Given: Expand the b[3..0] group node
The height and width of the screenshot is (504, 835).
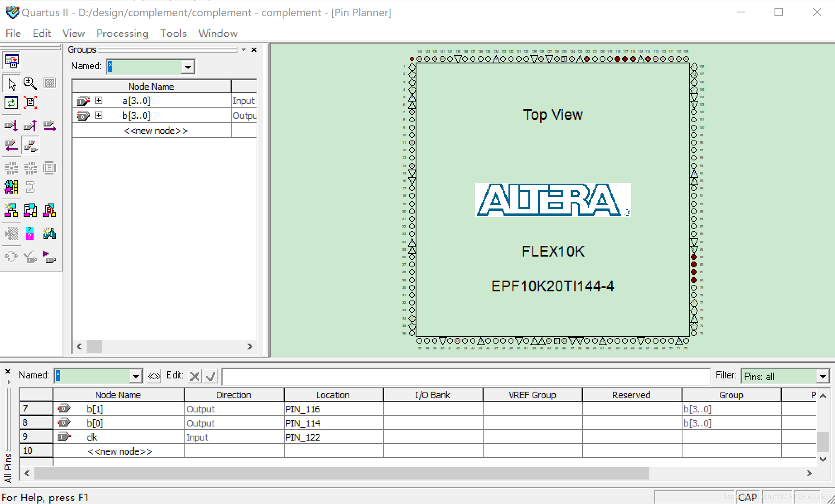Looking at the screenshot, I should pos(99,115).
